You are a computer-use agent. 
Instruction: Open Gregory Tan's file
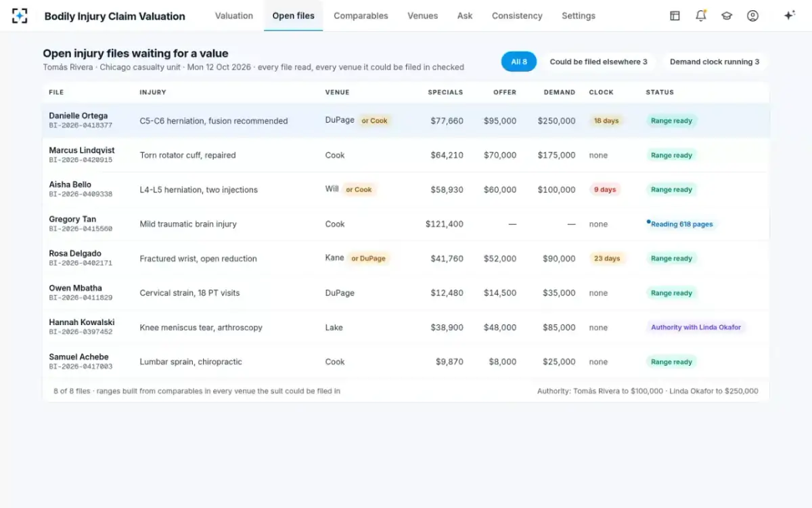pos(406,224)
